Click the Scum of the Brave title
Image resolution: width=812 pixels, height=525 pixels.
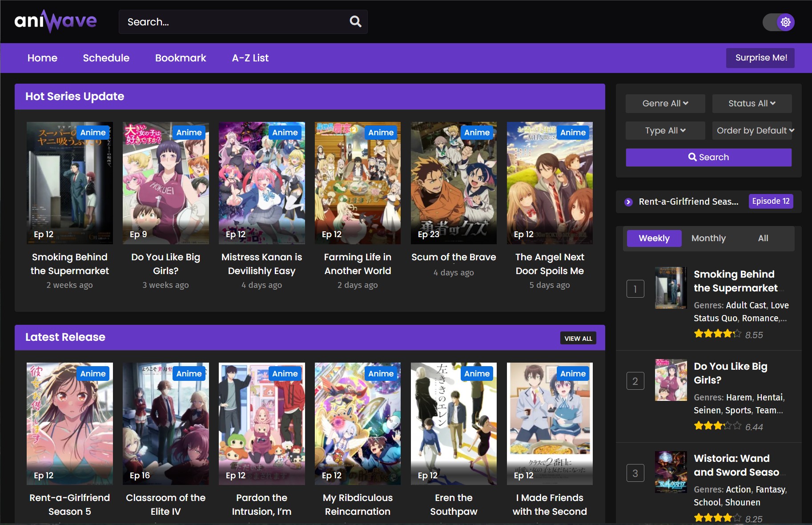pos(454,257)
